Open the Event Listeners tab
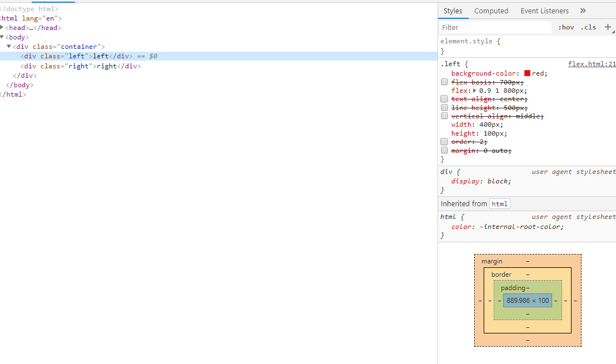 (x=544, y=11)
